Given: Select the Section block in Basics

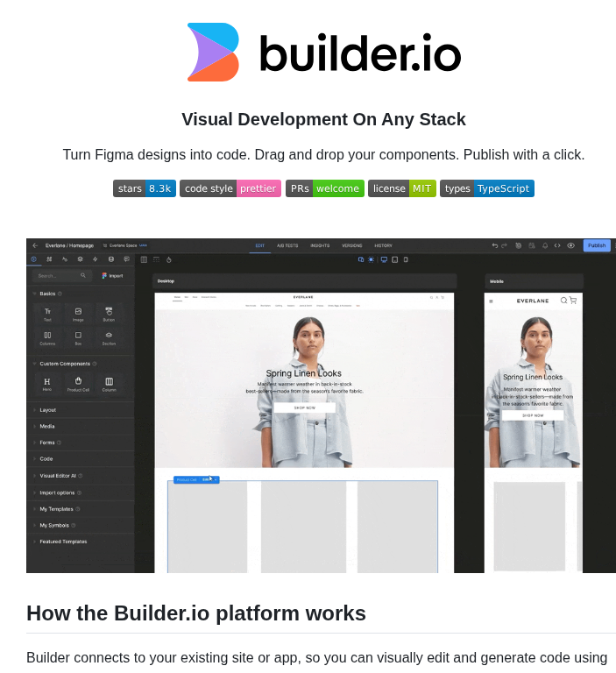Looking at the screenshot, I should [x=109, y=338].
